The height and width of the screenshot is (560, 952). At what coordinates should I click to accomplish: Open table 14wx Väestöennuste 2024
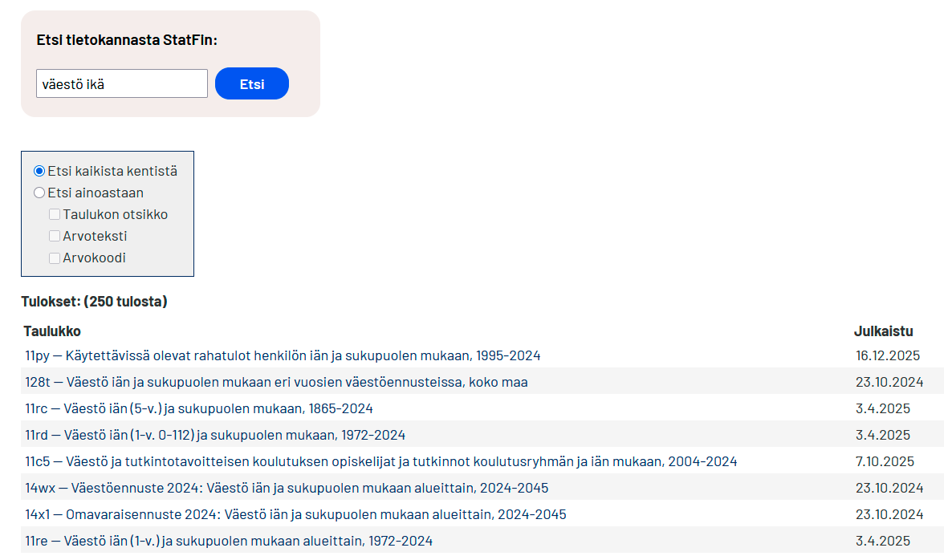pyautogui.click(x=287, y=488)
